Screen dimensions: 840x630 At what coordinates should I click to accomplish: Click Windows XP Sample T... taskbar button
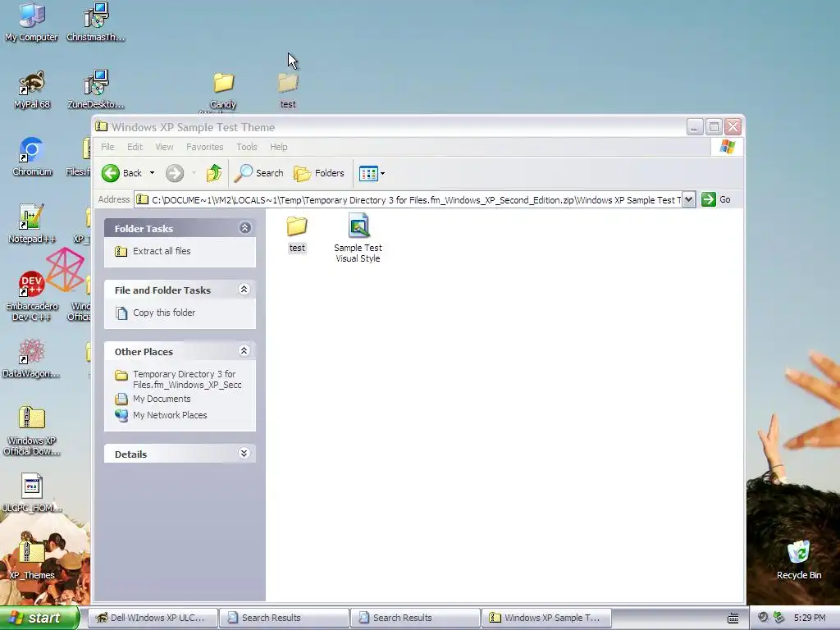coord(546,618)
